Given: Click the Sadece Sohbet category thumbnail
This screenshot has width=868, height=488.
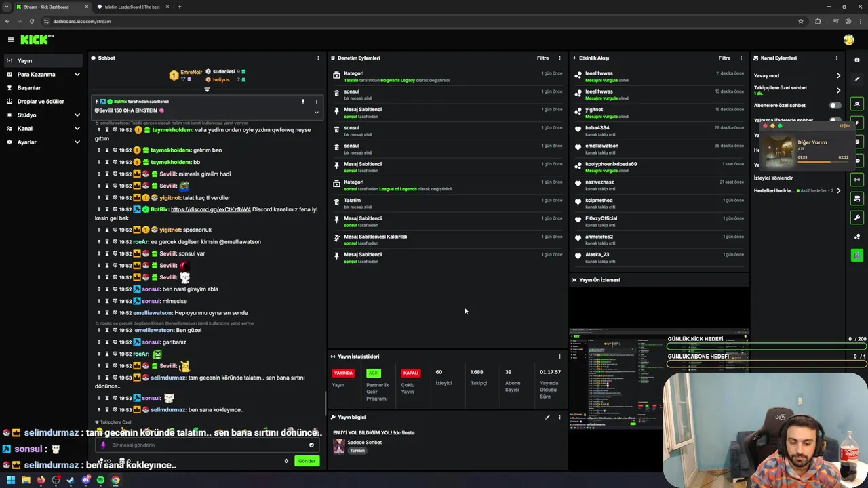Looking at the screenshot, I should [x=338, y=446].
